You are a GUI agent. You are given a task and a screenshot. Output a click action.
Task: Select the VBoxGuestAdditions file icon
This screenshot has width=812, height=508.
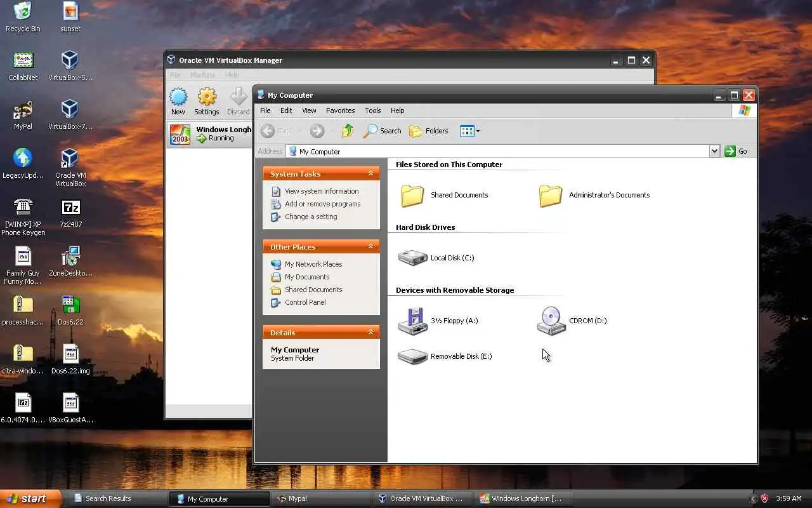pyautogui.click(x=70, y=408)
